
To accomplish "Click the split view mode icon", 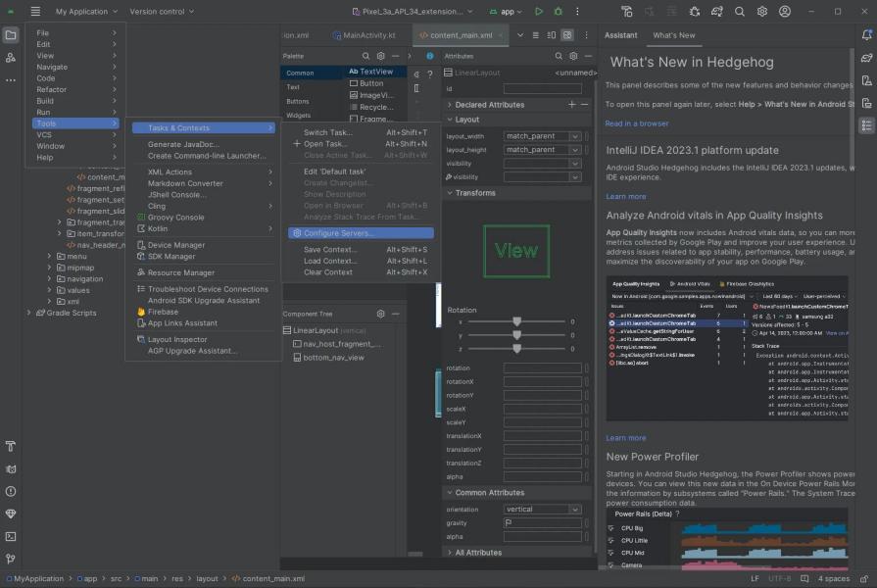I will click(x=552, y=35).
